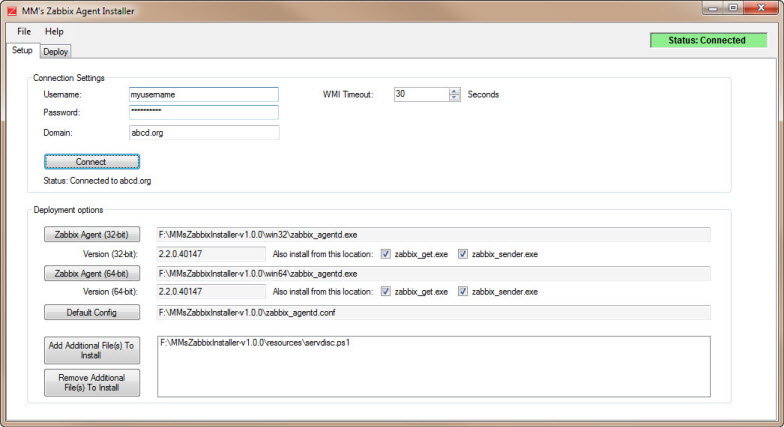Click the Connect button

click(x=92, y=162)
